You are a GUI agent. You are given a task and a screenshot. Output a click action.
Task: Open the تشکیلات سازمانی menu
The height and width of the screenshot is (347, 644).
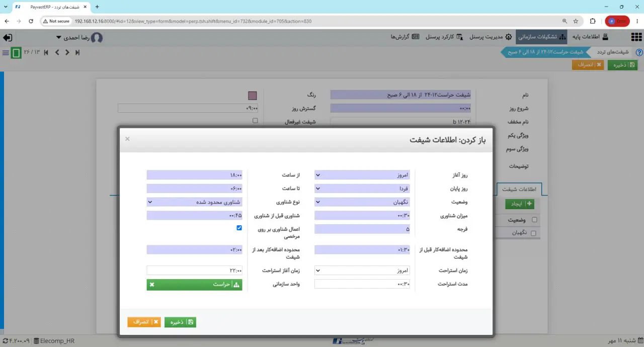(x=541, y=37)
